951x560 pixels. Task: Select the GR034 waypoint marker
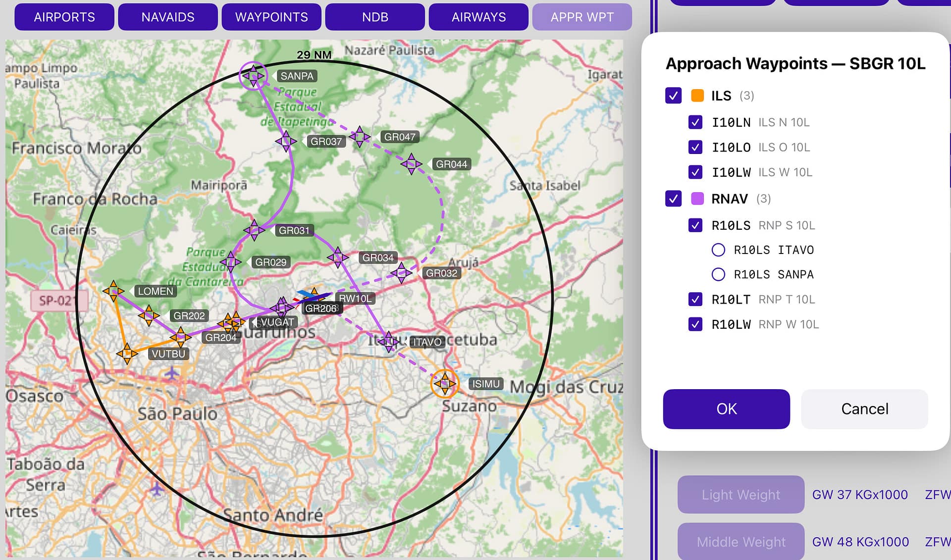[x=338, y=257]
